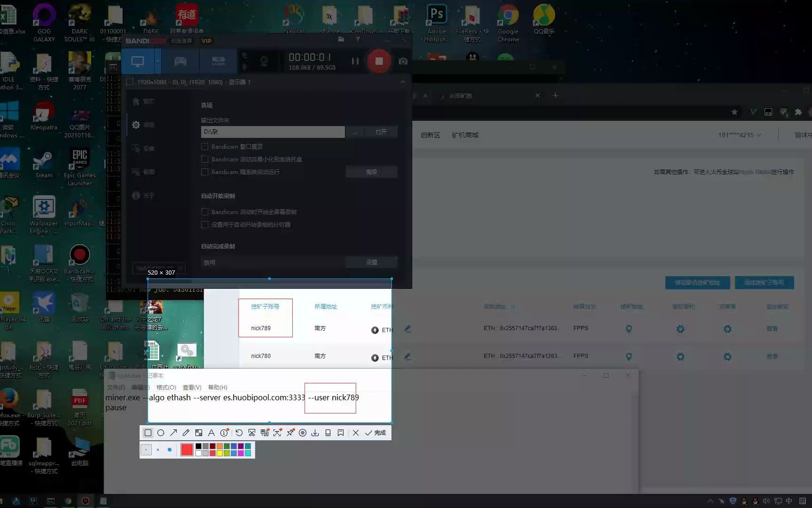Send the screenshot to phone

(328, 433)
